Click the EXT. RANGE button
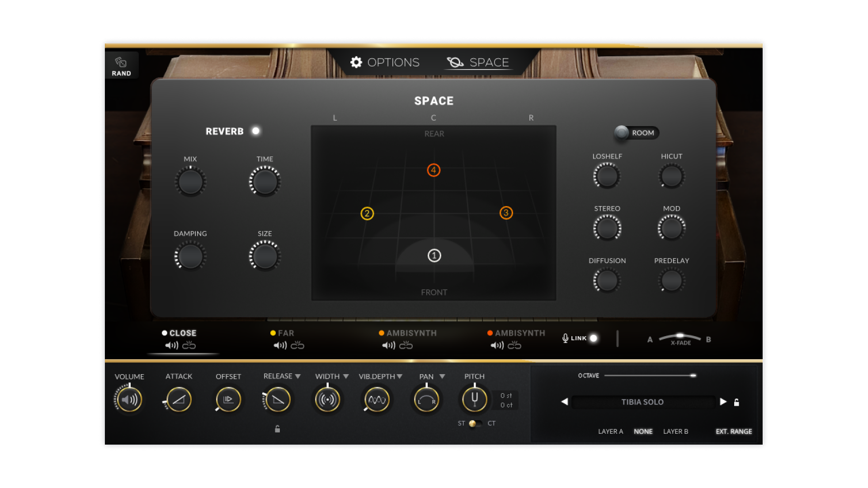 735,432
